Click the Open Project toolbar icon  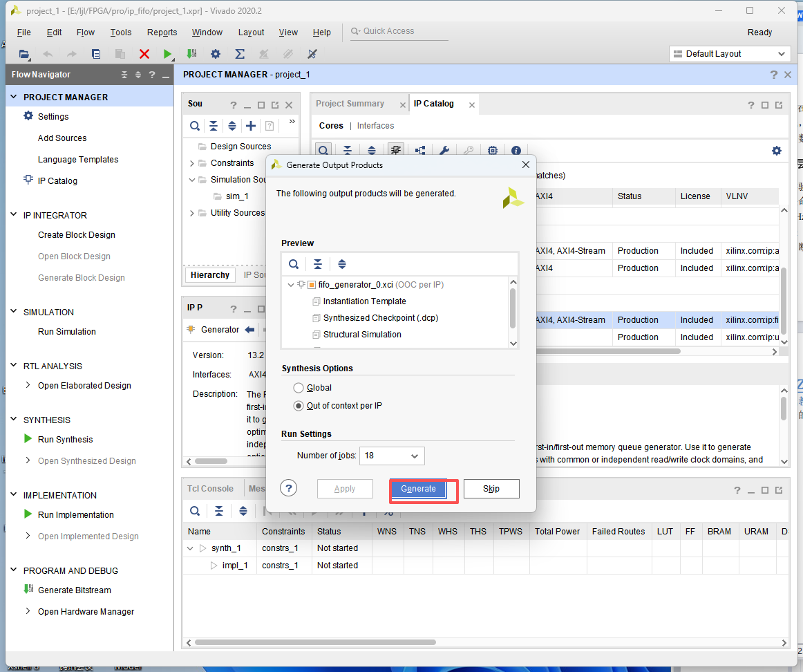[x=23, y=54]
